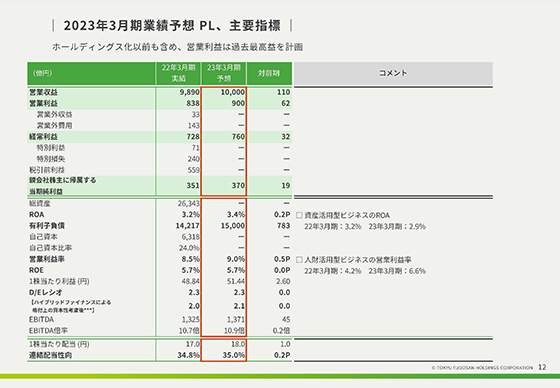Click the slide title '2023年3月期業績予想 PL、主要指標'
This screenshot has height=388, width=560.
click(172, 26)
